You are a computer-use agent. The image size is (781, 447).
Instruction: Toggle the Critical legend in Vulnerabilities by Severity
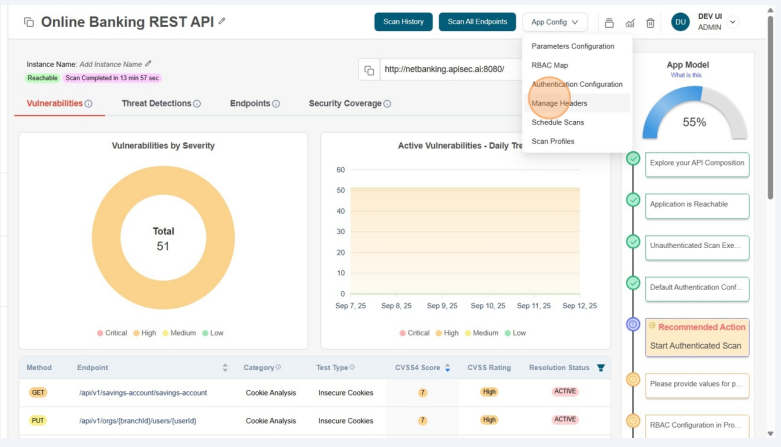tap(114, 333)
